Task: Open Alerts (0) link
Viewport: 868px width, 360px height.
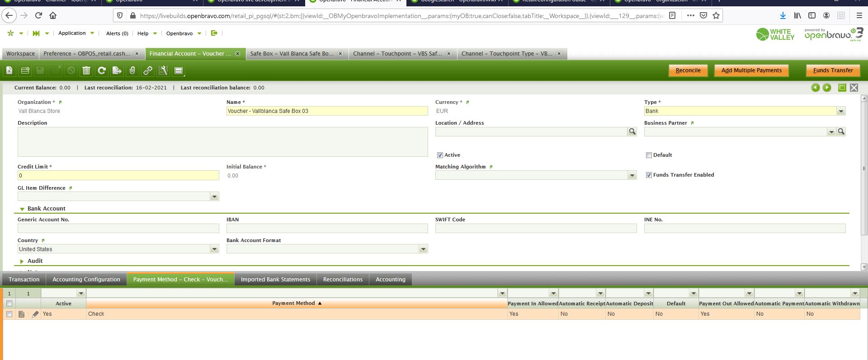Action: 117,33
